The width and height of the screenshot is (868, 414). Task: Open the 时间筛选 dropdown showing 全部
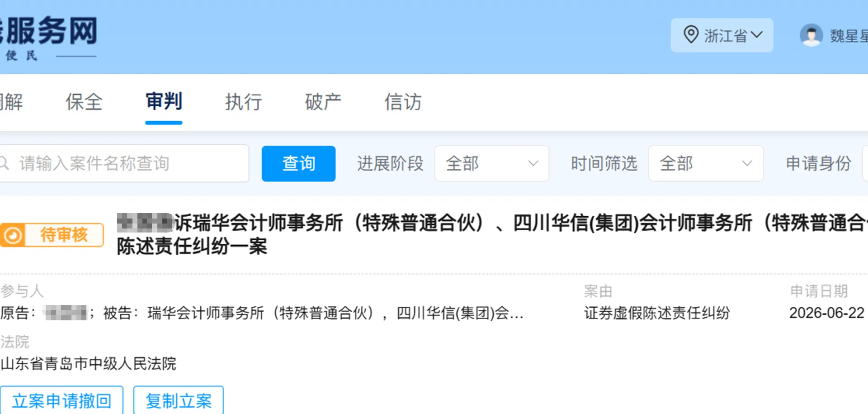706,163
